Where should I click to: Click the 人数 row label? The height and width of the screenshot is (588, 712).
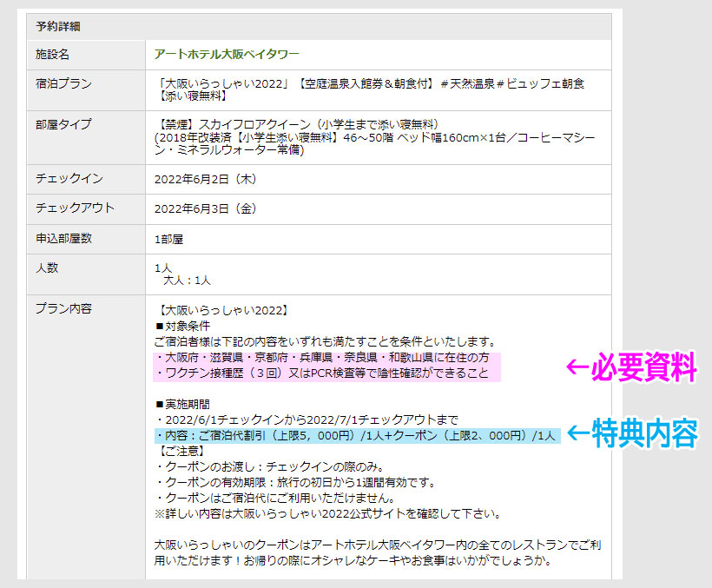click(x=47, y=268)
